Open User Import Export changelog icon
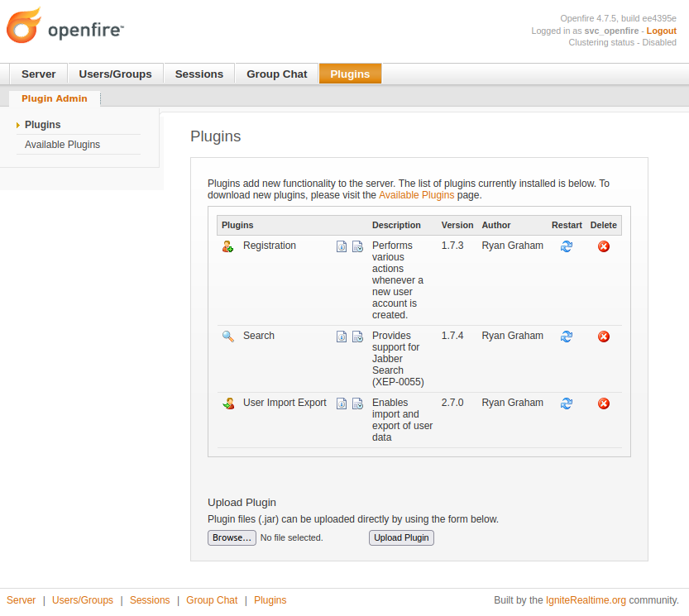This screenshot has width=689, height=616. (357, 404)
